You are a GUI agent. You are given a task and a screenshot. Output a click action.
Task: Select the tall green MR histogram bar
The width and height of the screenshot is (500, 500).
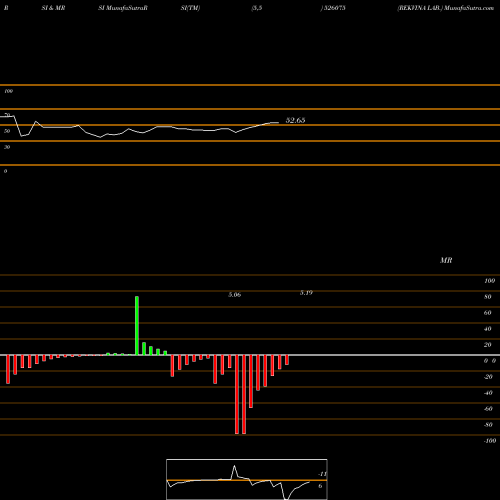137,325
